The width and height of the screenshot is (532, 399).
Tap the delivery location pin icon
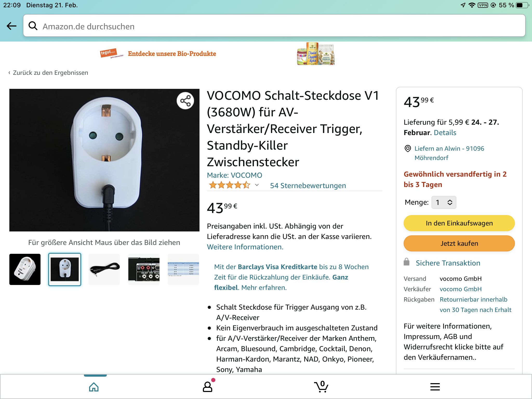408,149
